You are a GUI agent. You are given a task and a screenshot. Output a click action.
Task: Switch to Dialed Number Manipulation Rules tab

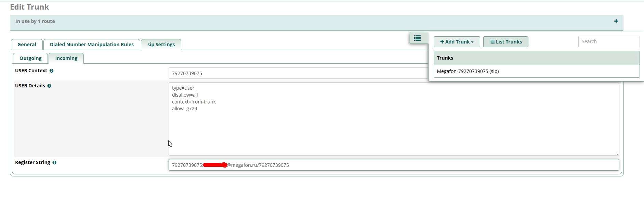pyautogui.click(x=92, y=45)
